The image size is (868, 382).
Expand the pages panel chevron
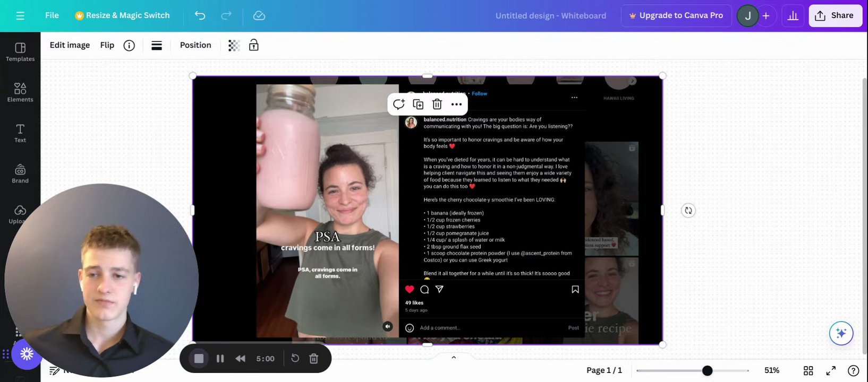click(x=454, y=358)
